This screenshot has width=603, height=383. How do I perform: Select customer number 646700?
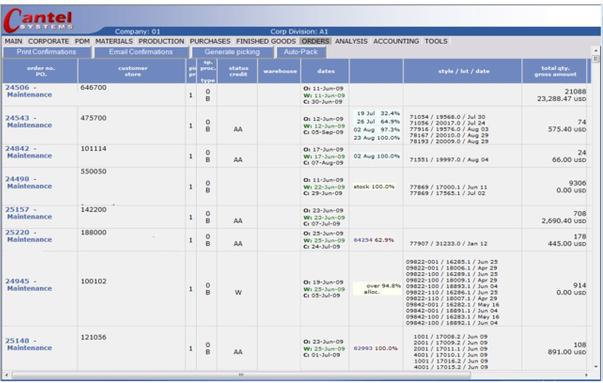coord(93,88)
